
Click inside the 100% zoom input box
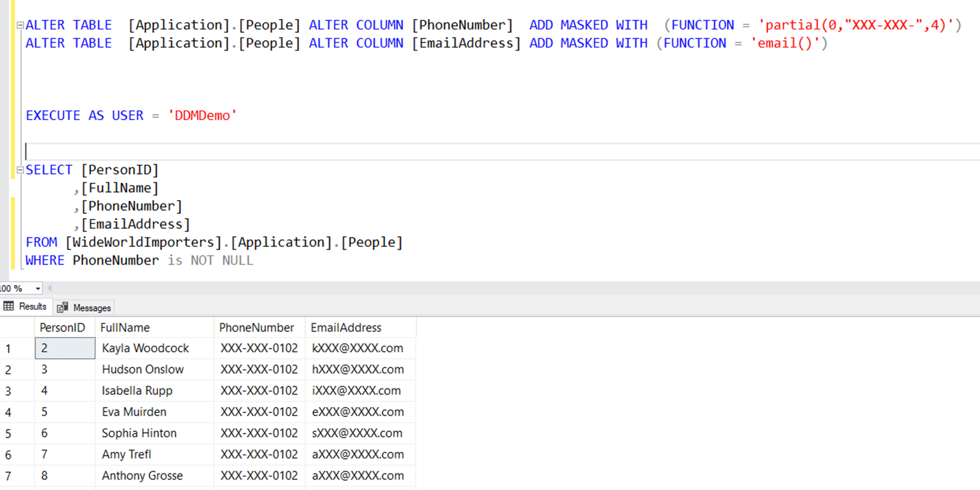(12, 288)
